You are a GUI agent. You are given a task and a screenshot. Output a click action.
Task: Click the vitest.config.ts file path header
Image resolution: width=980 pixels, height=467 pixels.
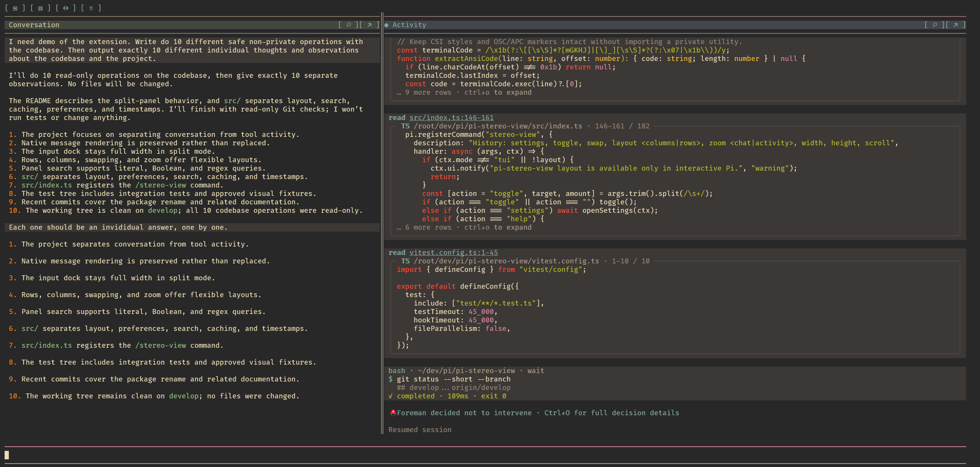[525, 261]
